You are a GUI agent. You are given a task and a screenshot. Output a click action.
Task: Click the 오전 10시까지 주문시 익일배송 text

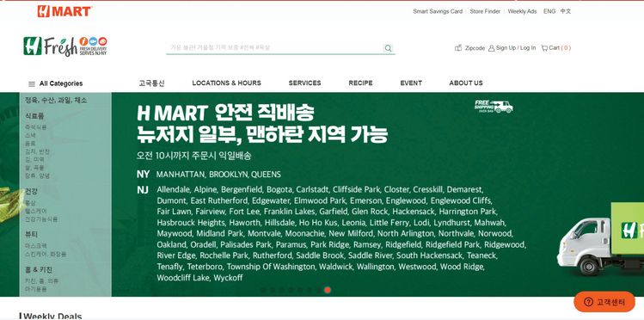(x=193, y=156)
